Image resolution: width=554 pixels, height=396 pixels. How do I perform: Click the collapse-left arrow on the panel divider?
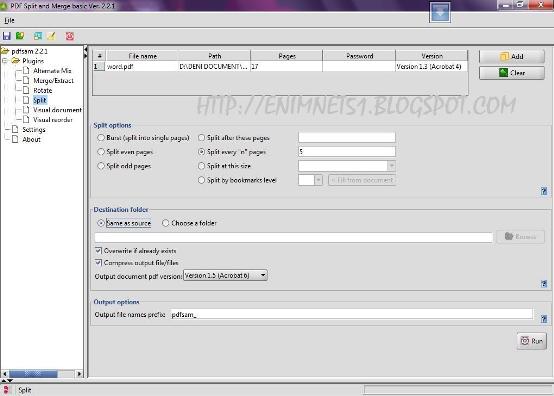[85, 50]
